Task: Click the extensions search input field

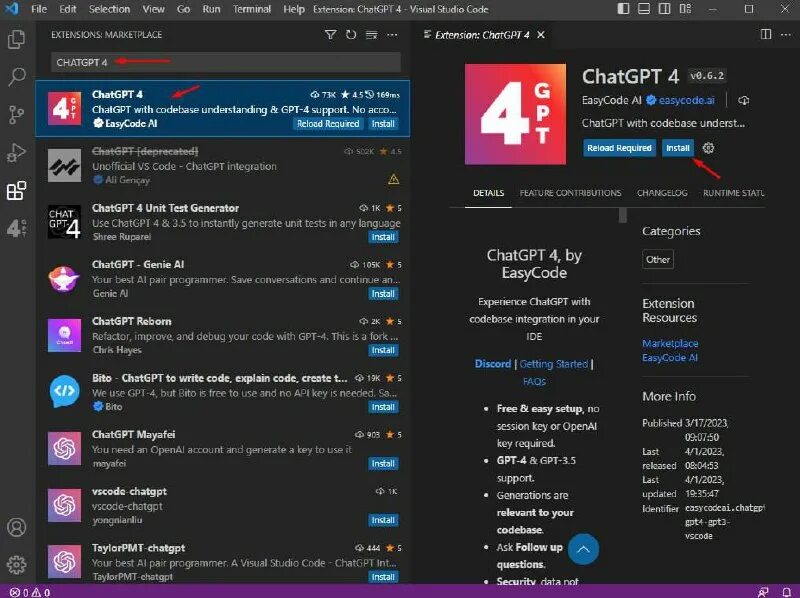Action: coord(226,62)
